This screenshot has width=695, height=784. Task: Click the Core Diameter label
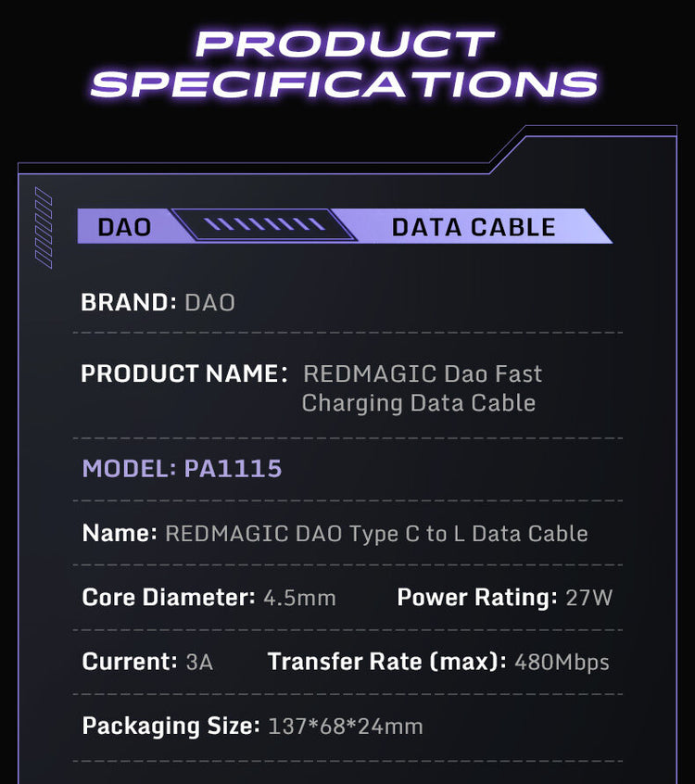click(x=168, y=597)
